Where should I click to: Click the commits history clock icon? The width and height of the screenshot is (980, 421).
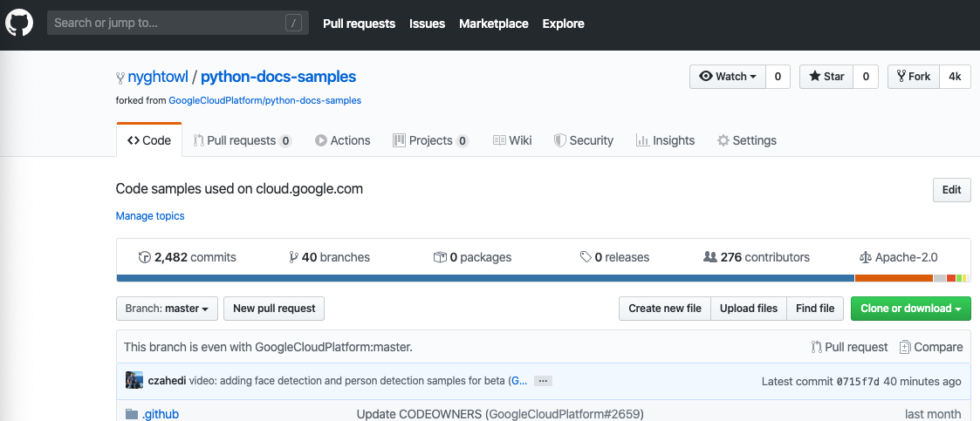point(144,257)
